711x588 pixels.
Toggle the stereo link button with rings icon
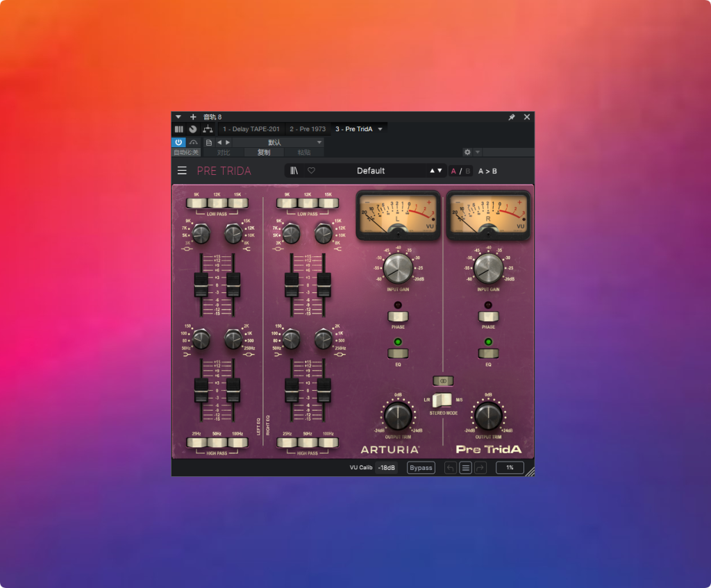[x=443, y=381]
